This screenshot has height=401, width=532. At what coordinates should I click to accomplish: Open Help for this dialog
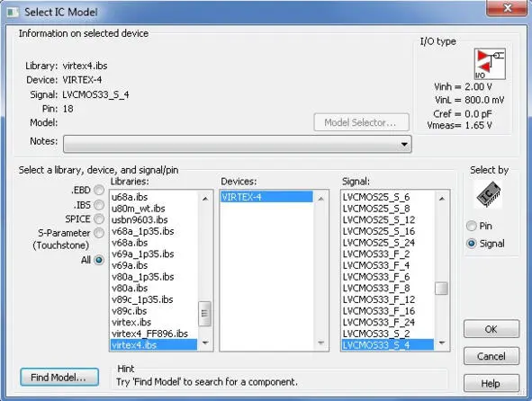pyautogui.click(x=491, y=383)
